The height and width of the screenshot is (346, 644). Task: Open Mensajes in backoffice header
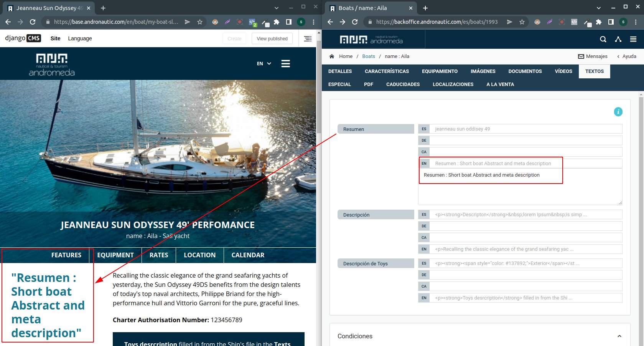pyautogui.click(x=593, y=56)
